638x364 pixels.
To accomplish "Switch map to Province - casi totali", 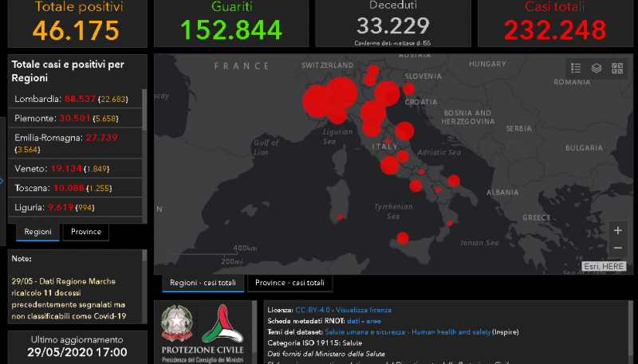I will 290,283.
